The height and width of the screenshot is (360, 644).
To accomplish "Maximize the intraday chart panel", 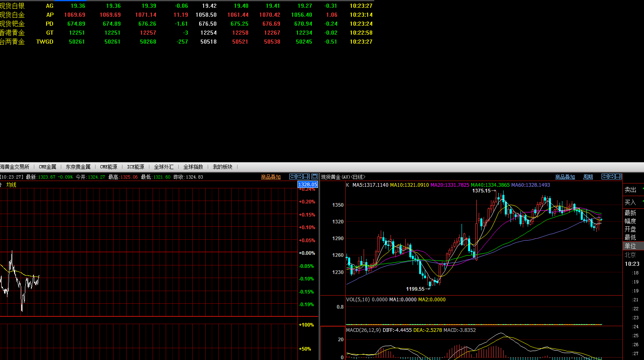I will point(315,177).
